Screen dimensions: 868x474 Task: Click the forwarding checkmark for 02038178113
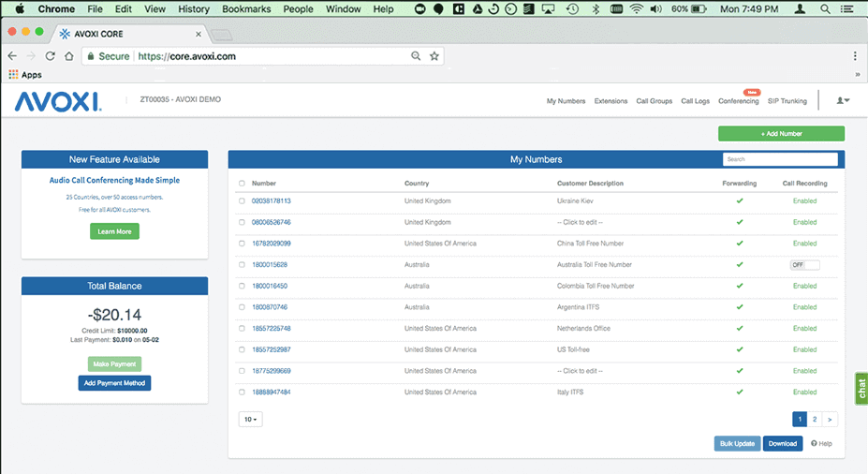coord(740,200)
